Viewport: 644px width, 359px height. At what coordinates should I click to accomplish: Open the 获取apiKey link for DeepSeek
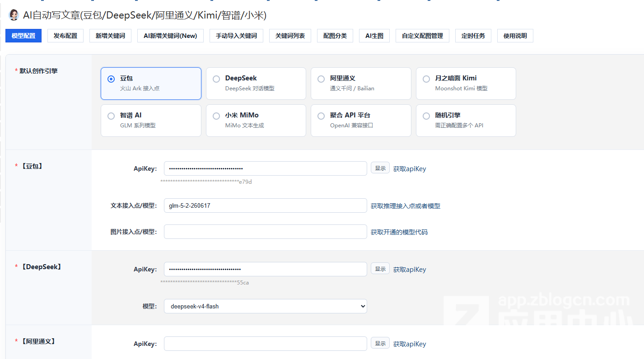410,270
